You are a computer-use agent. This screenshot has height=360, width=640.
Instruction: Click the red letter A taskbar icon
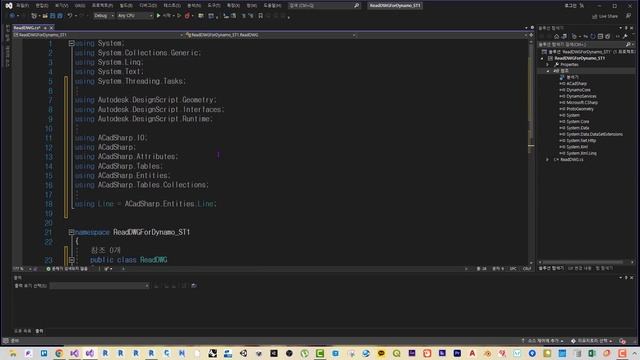point(472,353)
